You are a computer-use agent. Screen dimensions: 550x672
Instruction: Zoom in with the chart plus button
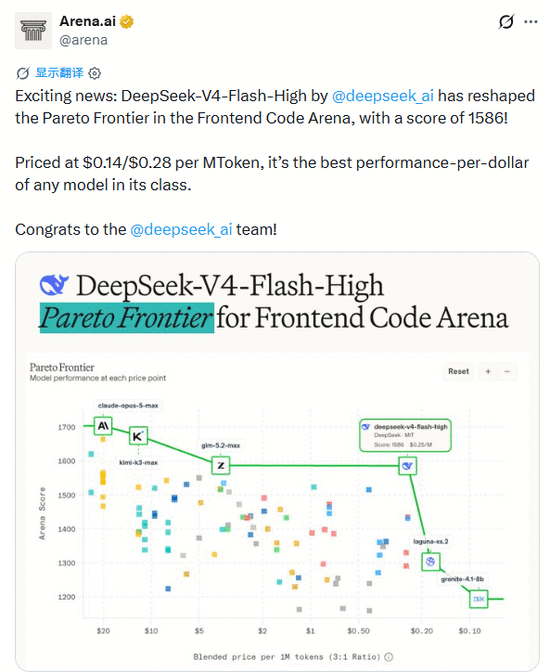click(x=488, y=371)
